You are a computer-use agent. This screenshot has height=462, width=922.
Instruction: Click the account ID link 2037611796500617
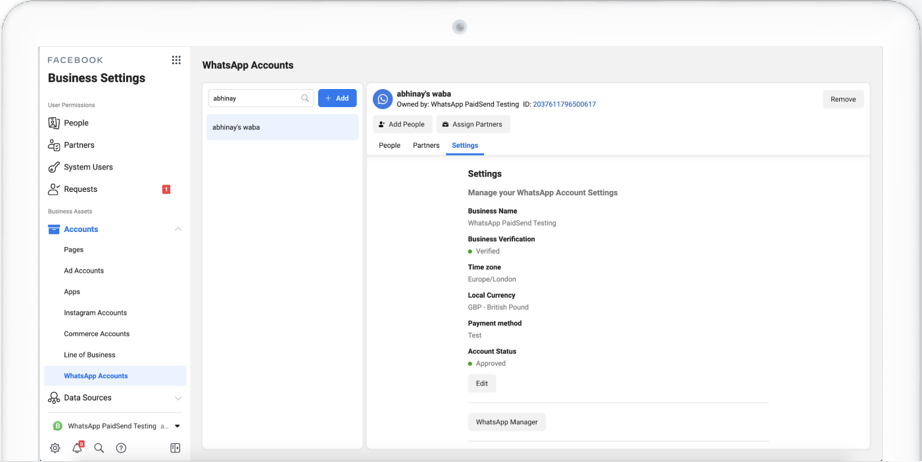[x=564, y=104]
